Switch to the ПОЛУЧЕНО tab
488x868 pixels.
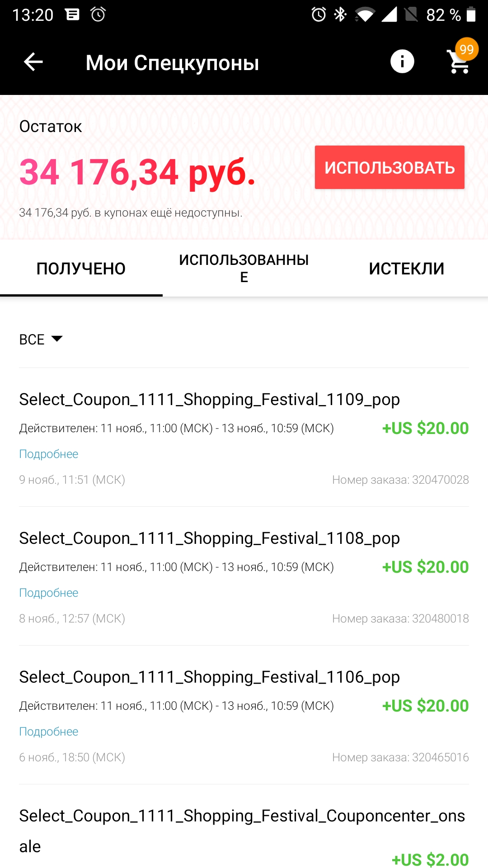tap(81, 269)
